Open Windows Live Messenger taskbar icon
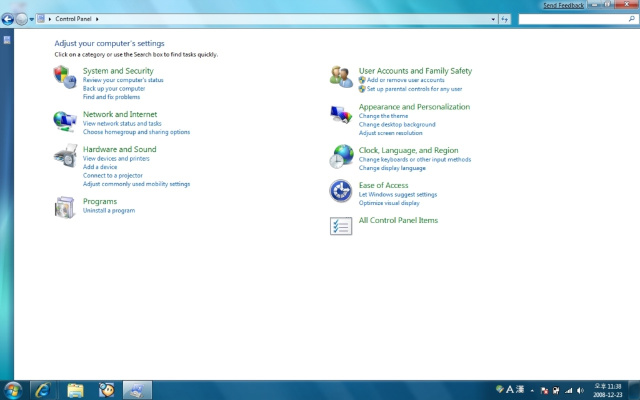640x400 pixels. (x=107, y=390)
